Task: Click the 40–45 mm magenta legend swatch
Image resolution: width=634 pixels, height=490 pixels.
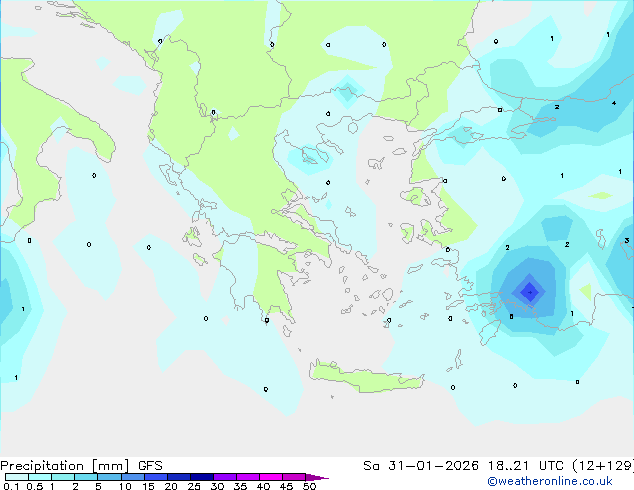Action: (271, 477)
